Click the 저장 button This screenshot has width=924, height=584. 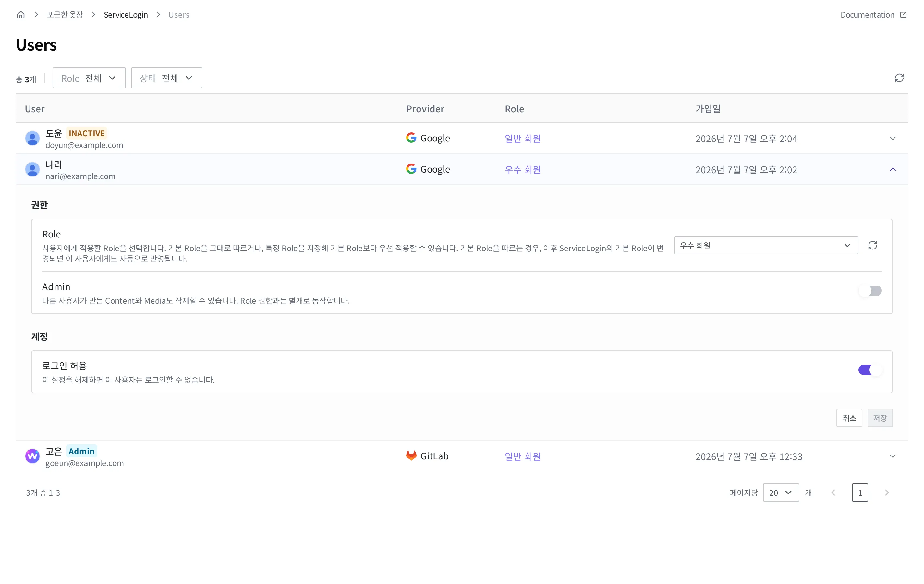coord(880,418)
